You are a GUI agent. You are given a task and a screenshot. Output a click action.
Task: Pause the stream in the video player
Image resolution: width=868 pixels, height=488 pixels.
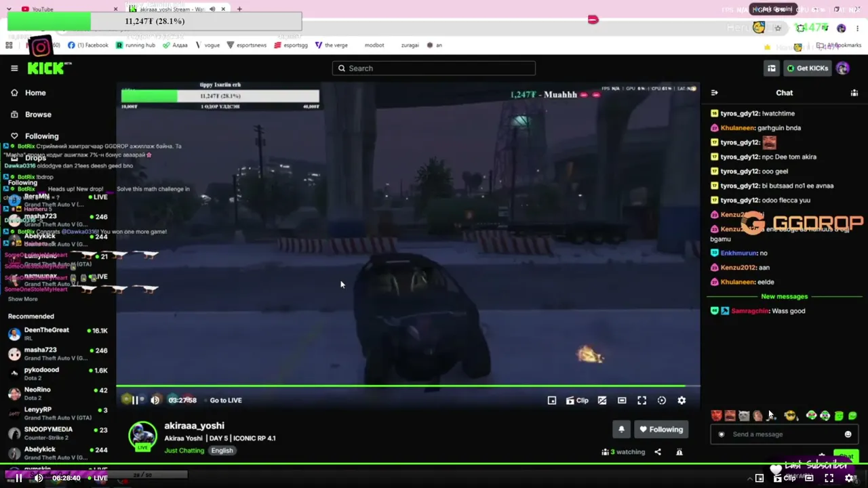click(x=135, y=400)
